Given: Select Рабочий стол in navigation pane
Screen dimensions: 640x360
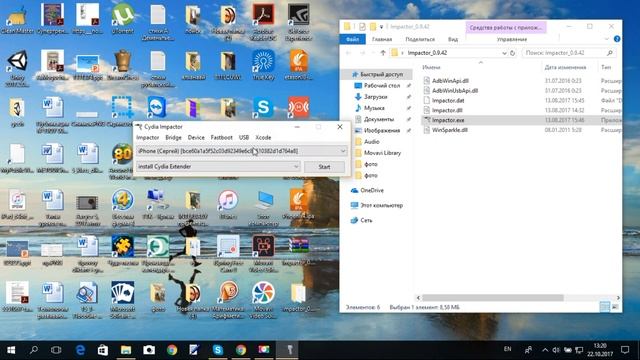Looking at the screenshot, I should [x=382, y=86].
